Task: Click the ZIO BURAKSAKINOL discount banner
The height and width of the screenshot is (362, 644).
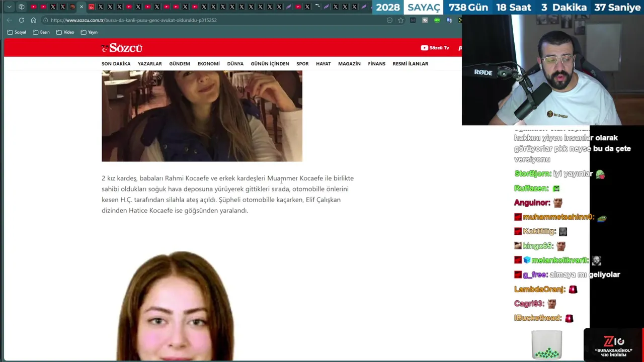Action: point(613,345)
